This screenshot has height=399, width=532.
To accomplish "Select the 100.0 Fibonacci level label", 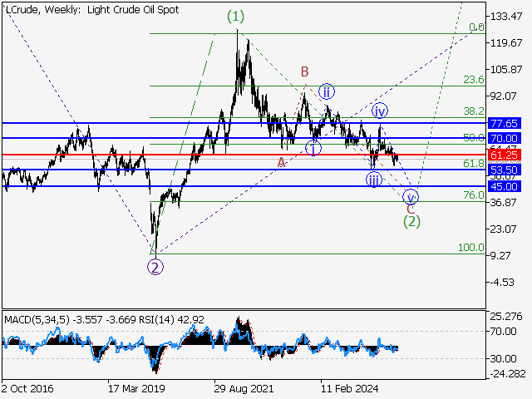I will point(470,248).
